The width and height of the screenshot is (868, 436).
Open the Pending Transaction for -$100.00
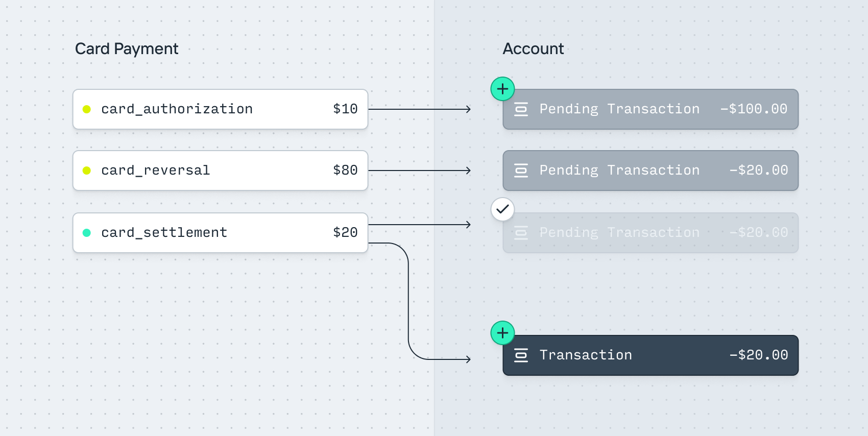650,109
